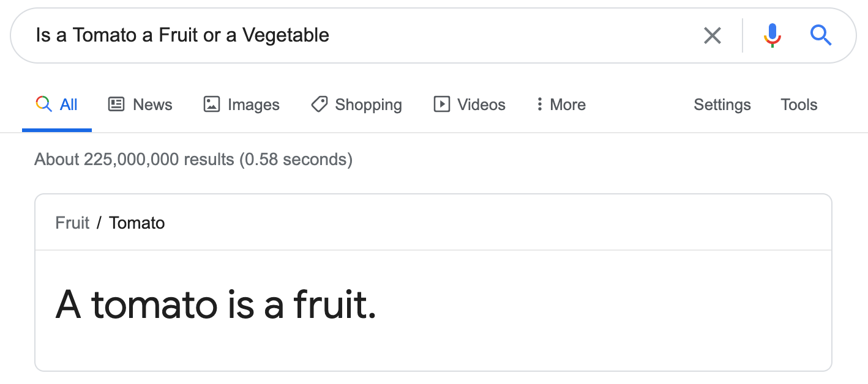Image resolution: width=868 pixels, height=384 pixels.
Task: Select the 'A tomato is a fruit.' answer text
Action: tap(215, 305)
